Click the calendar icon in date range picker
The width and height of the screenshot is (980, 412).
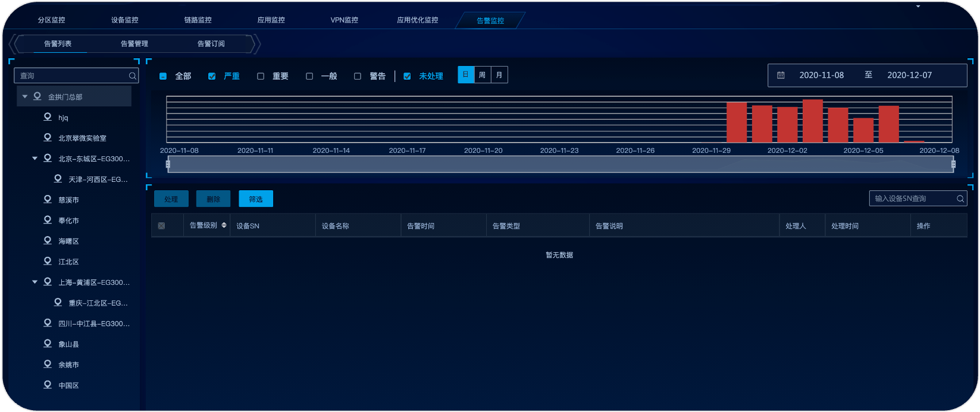click(x=781, y=76)
